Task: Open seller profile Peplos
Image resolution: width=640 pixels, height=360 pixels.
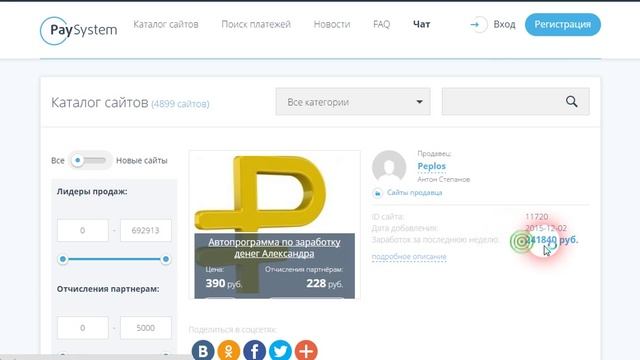Action: click(431, 166)
